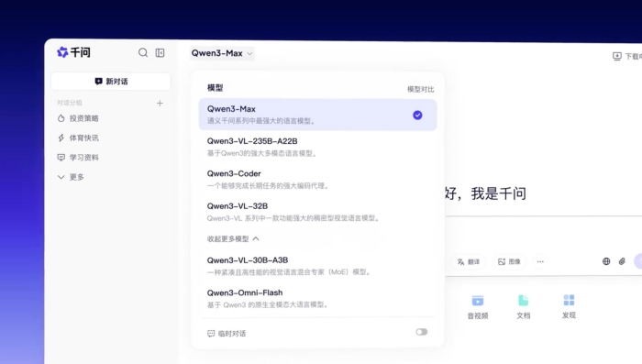Click the globe web search icon

606,261
